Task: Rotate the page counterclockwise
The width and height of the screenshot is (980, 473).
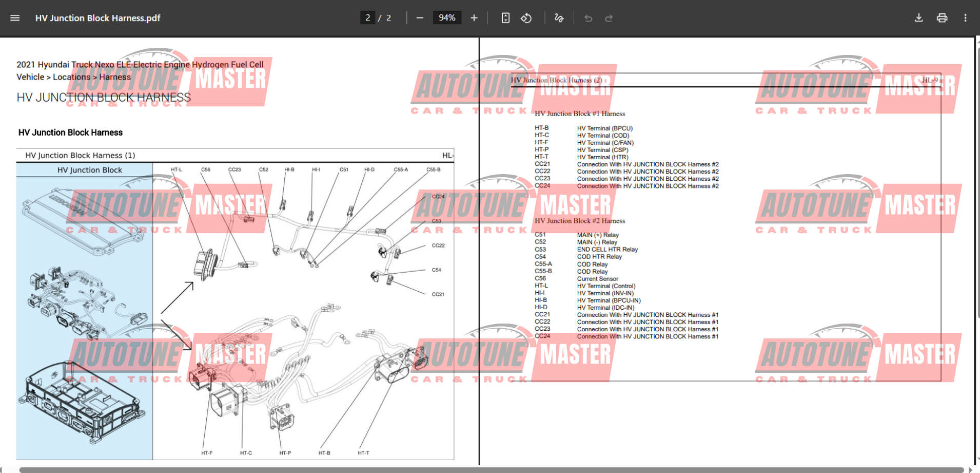Action: [x=526, y=17]
